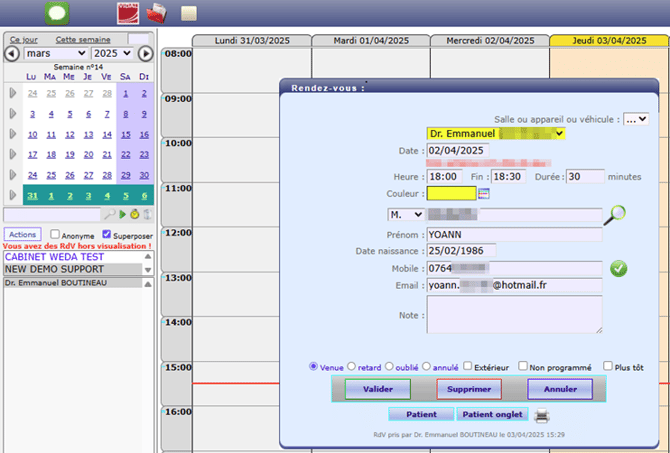Open the civility dropdown showing M.
The width and height of the screenshot is (670, 453).
point(406,215)
